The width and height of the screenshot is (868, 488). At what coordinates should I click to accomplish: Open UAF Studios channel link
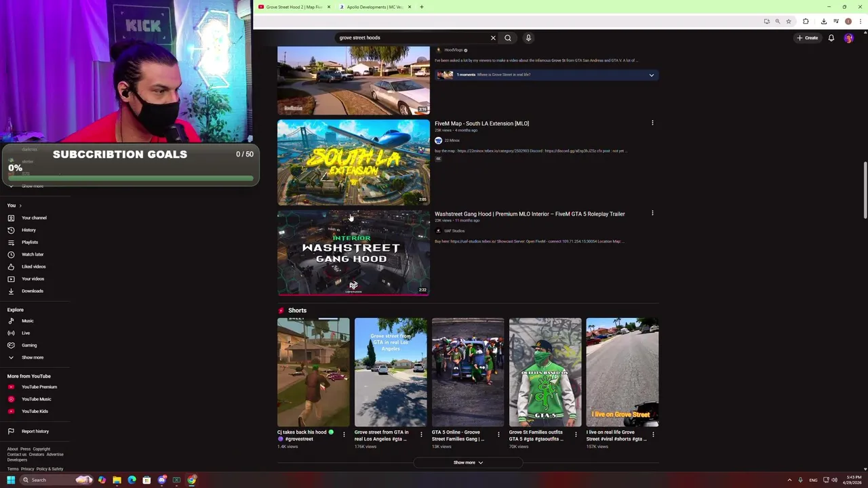click(x=454, y=230)
